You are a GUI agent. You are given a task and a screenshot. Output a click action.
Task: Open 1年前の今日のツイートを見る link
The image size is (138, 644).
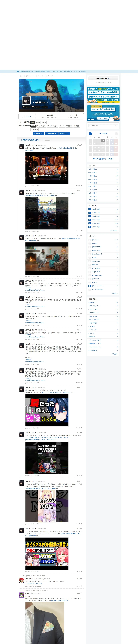pyautogui.click(x=103, y=159)
